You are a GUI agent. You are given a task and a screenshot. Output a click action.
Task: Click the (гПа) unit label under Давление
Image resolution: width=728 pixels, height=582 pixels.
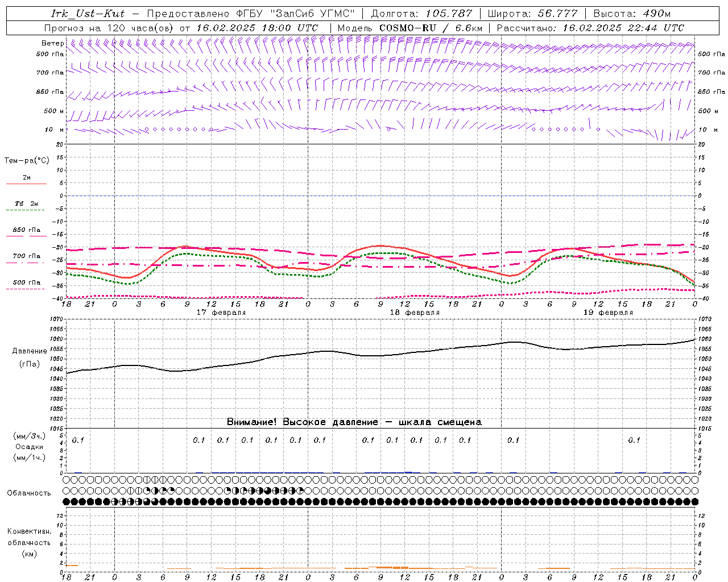point(30,364)
